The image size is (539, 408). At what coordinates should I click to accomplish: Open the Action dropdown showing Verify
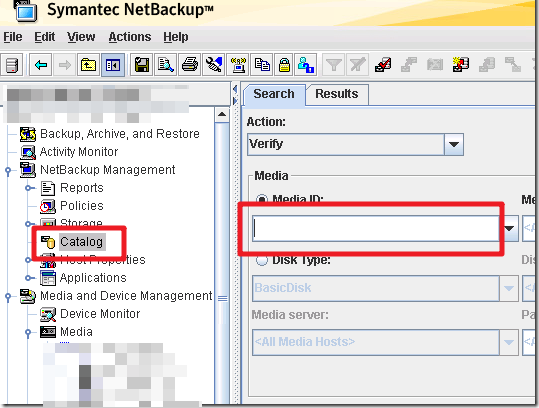355,144
